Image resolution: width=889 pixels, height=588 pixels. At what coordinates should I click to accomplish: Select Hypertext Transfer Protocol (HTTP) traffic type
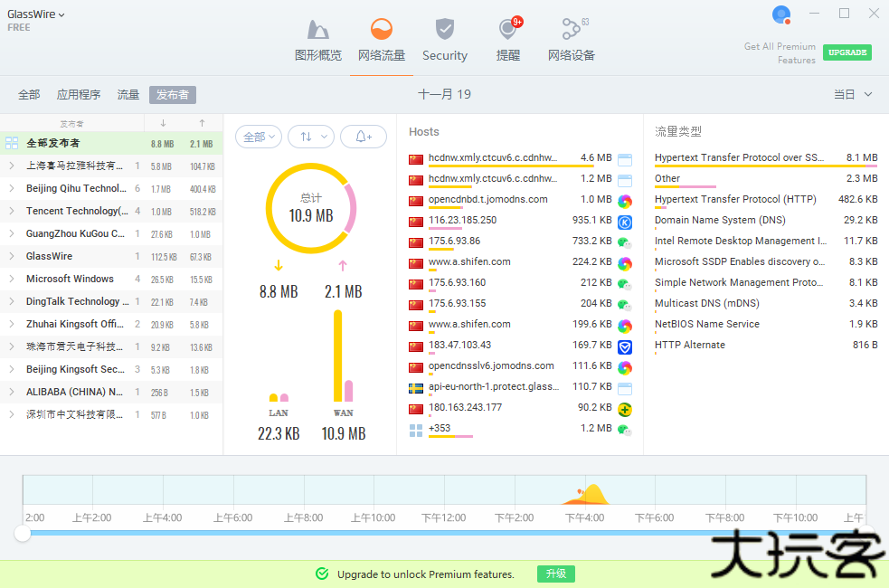(x=766, y=200)
